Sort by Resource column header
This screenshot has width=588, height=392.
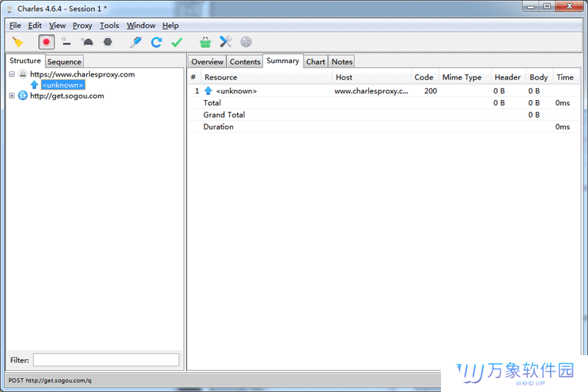[266, 77]
